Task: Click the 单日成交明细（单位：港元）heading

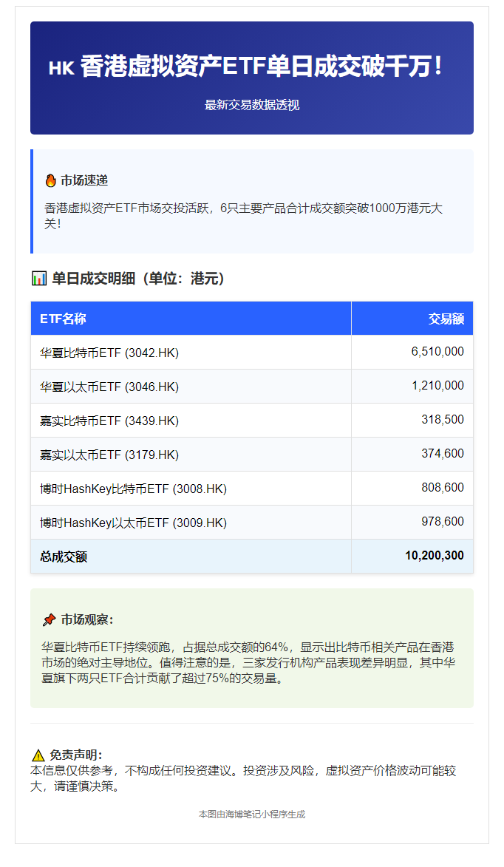Action: (x=138, y=278)
